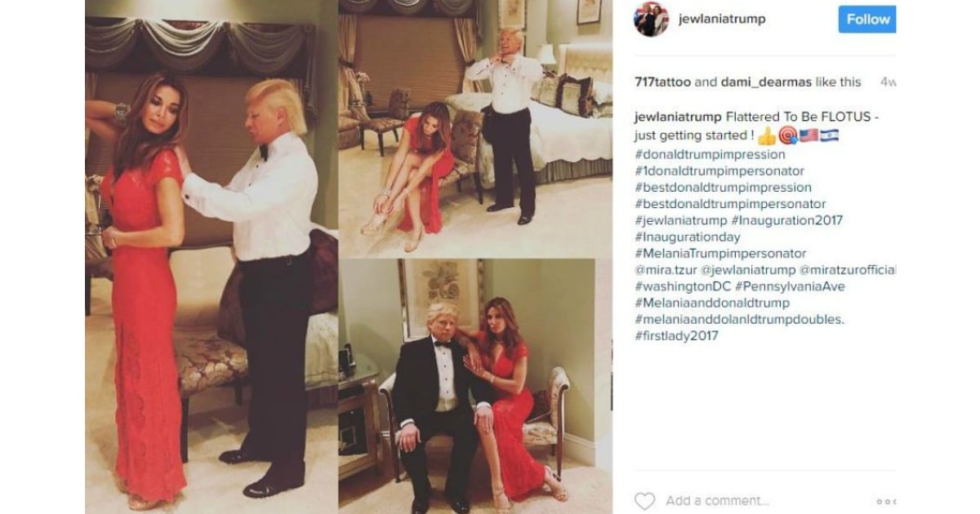Screen dimensions: 980x514
Task: Click the post's photo collage
Action: [349, 257]
